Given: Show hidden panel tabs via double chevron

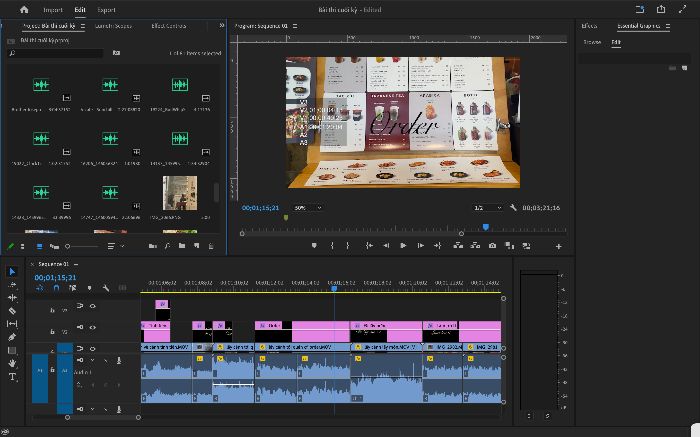Looking at the screenshot, I should (222, 25).
